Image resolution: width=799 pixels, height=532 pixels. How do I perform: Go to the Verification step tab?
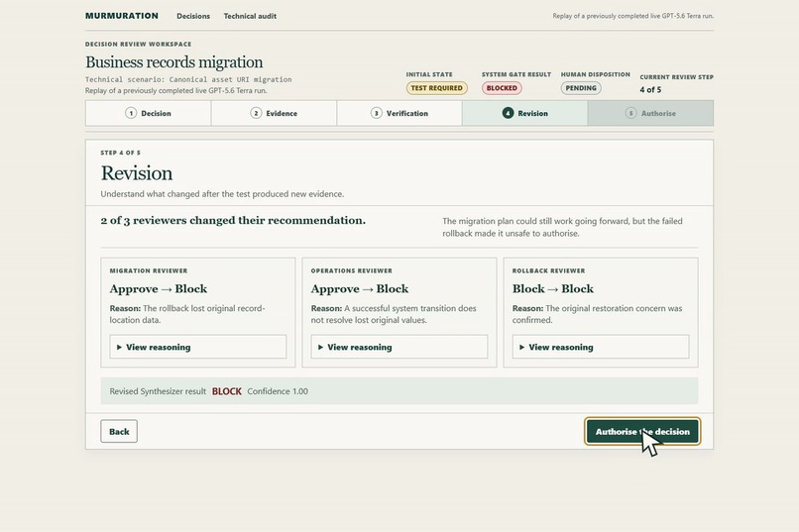coord(399,113)
